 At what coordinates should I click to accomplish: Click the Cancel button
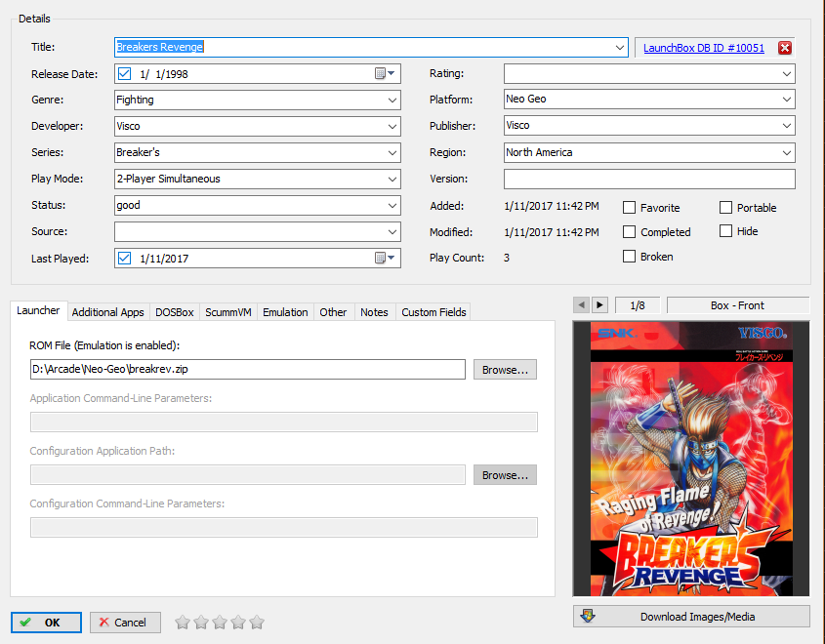(125, 623)
